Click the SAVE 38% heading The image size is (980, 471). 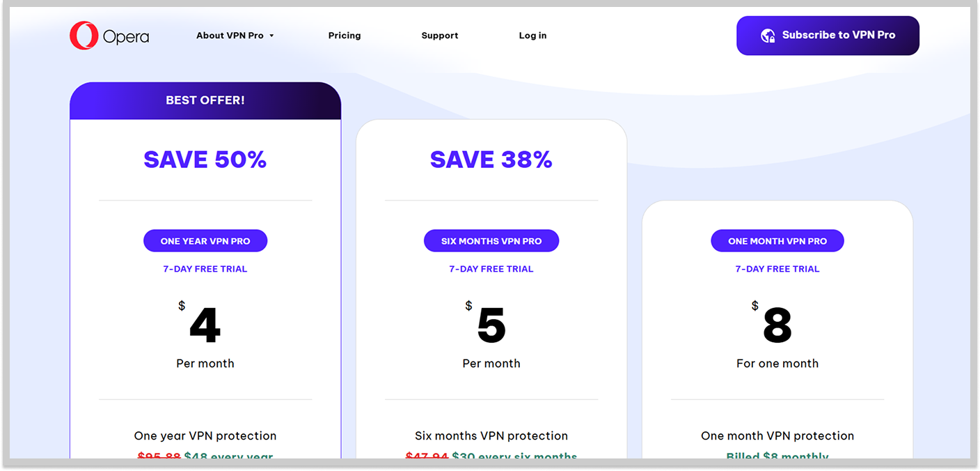(491, 159)
